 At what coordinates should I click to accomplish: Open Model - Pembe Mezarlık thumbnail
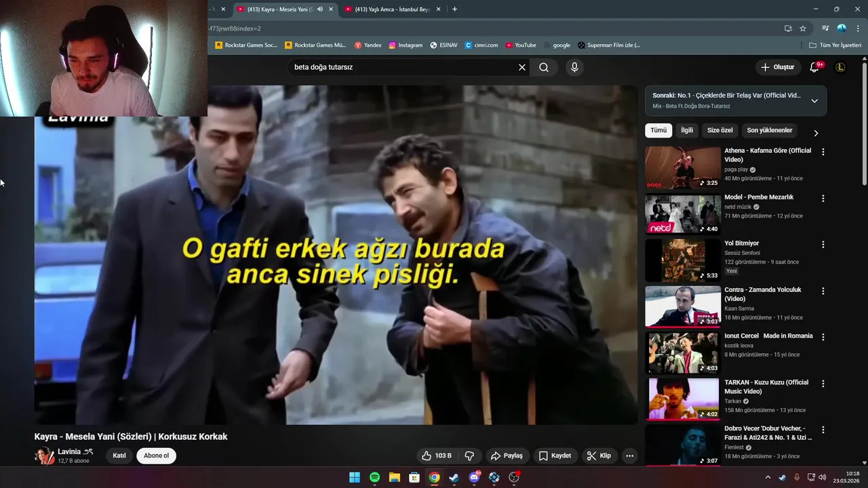(682, 213)
